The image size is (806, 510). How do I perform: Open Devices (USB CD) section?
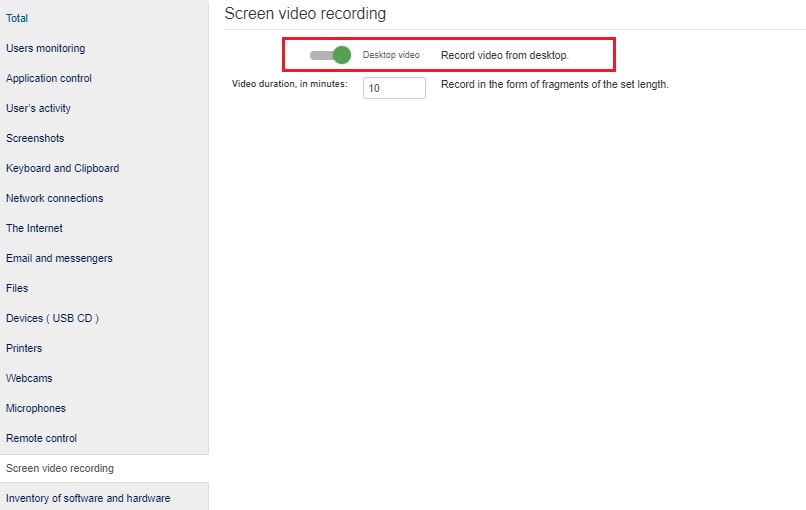point(52,318)
